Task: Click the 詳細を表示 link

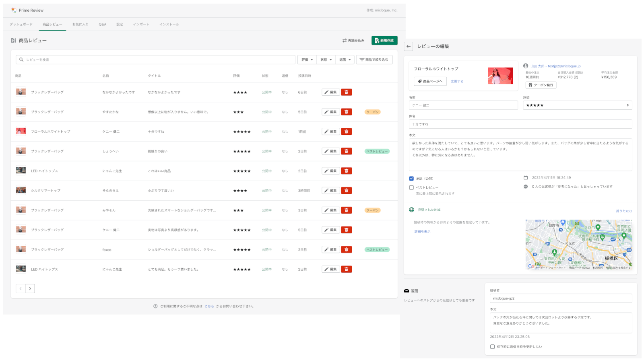Action: point(422,232)
